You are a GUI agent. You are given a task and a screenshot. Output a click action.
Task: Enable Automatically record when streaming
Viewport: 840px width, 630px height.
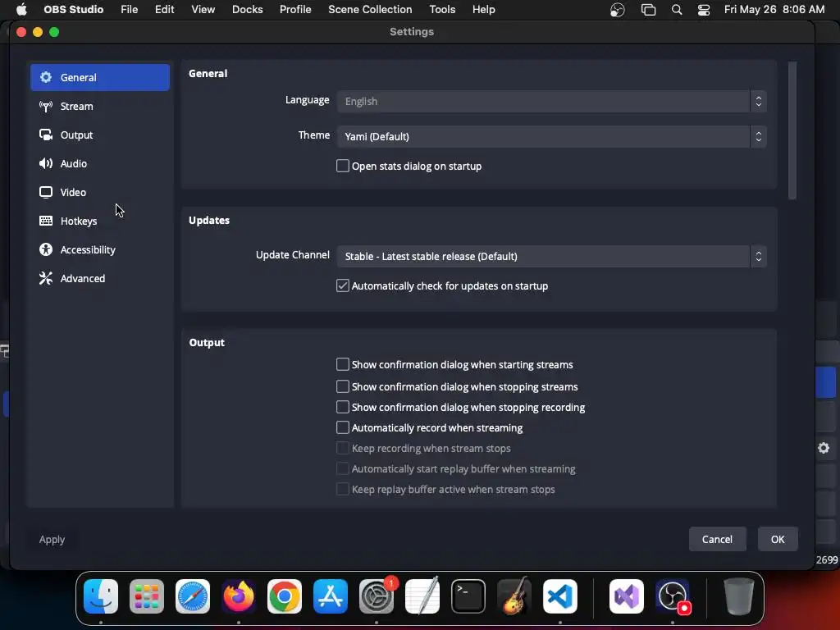click(x=342, y=427)
